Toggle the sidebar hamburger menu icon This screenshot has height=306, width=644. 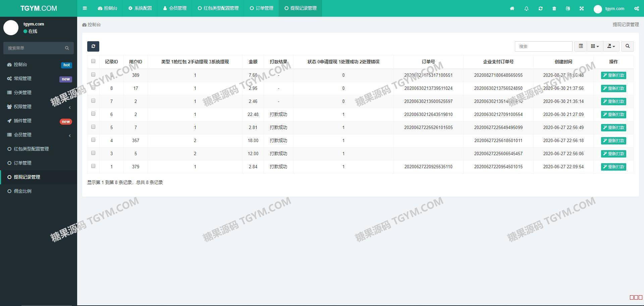click(x=85, y=8)
